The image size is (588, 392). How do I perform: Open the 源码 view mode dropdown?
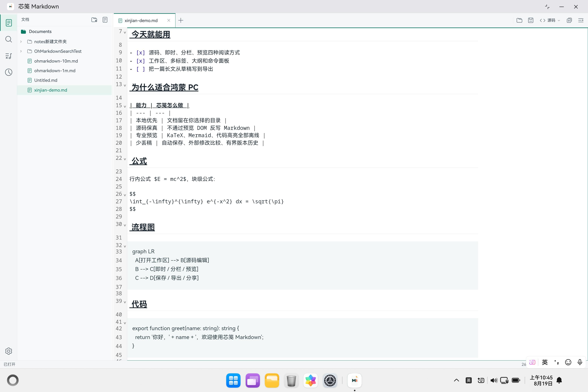point(550,20)
